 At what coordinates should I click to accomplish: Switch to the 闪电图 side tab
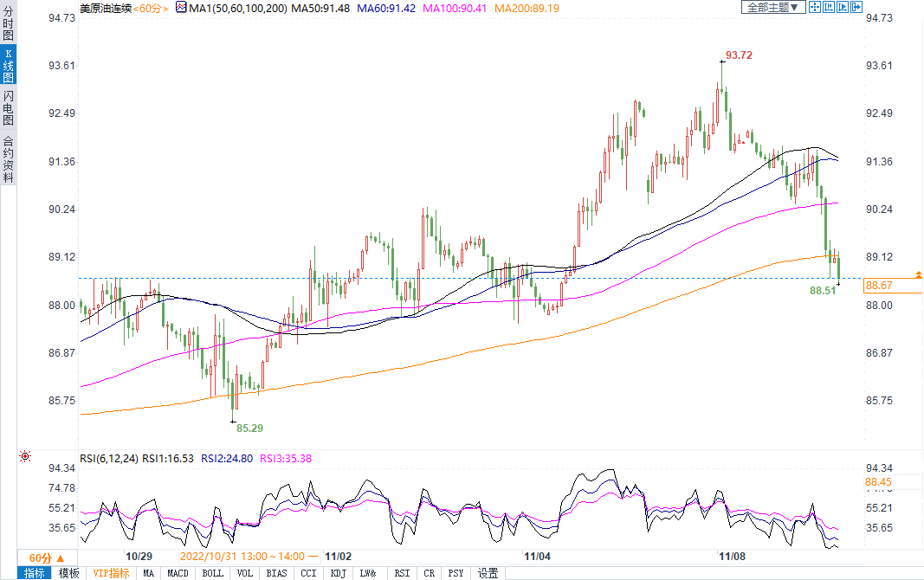8,108
